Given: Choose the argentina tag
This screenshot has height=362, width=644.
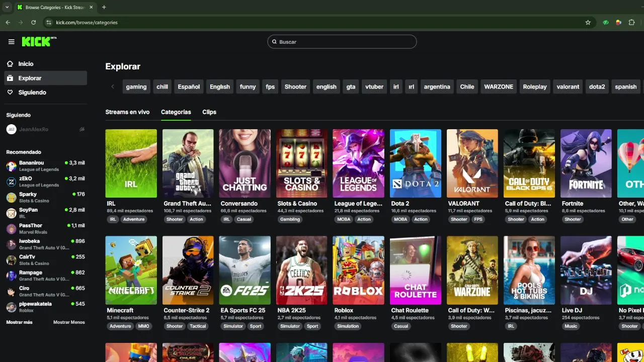Looking at the screenshot, I should tap(437, 86).
